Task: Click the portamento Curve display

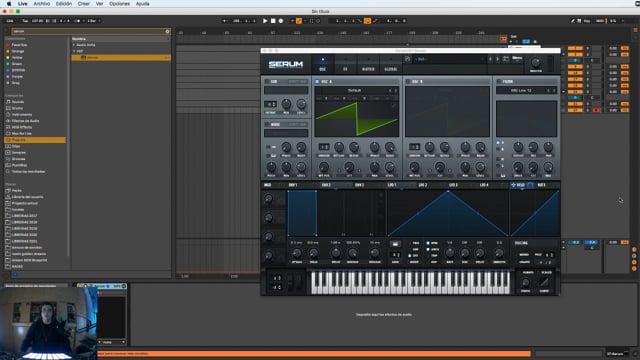Action: coord(544,282)
